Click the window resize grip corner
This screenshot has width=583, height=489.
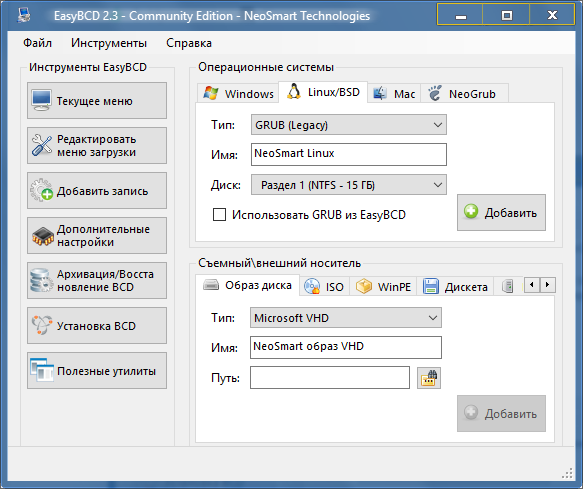point(567,473)
